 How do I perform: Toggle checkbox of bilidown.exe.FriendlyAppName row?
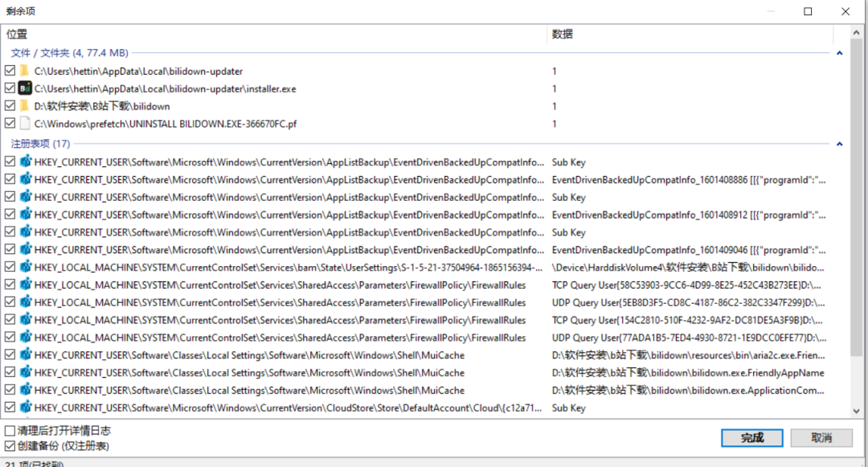pos(10,372)
